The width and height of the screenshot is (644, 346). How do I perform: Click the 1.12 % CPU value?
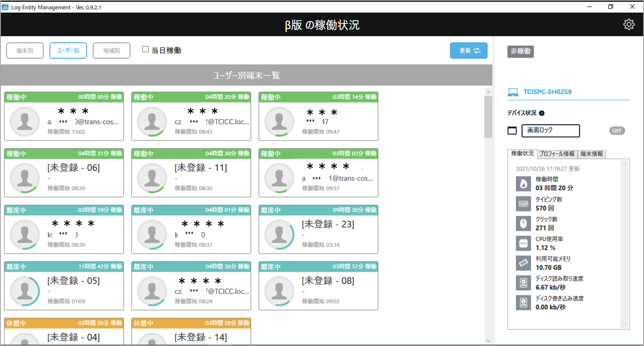(x=545, y=248)
